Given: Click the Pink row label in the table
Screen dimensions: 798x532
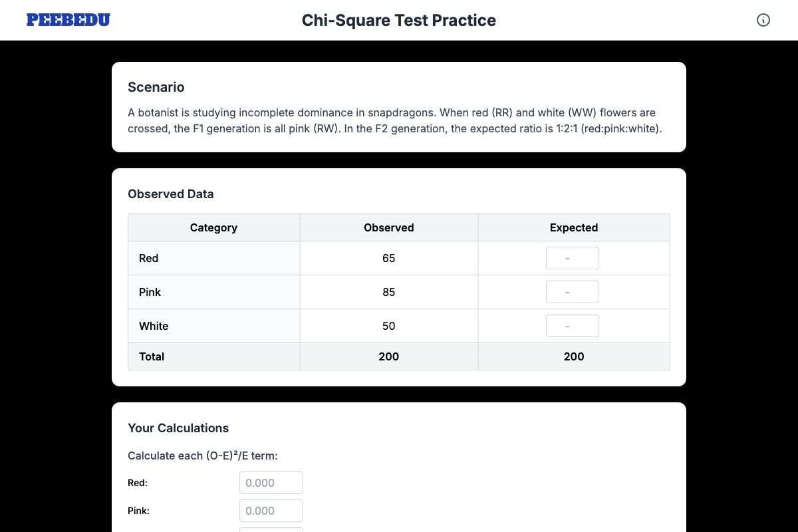Looking at the screenshot, I should [150, 291].
